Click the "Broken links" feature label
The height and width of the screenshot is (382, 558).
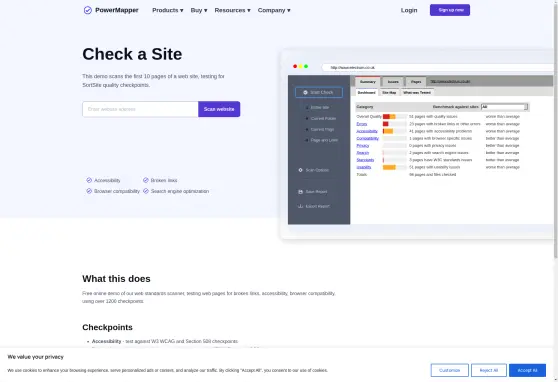tap(164, 180)
